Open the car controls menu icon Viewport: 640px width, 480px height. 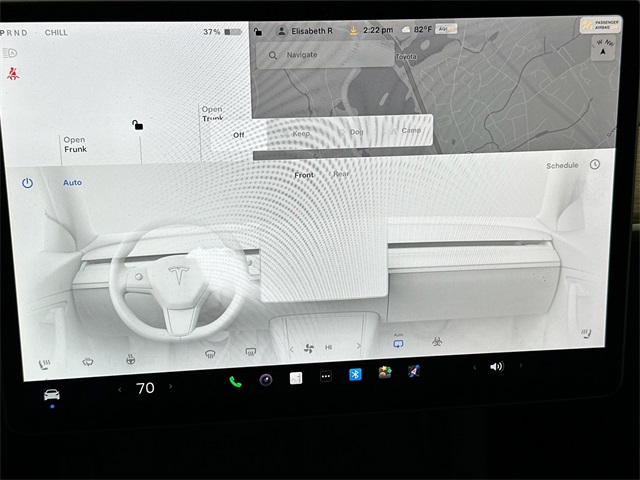[52, 395]
